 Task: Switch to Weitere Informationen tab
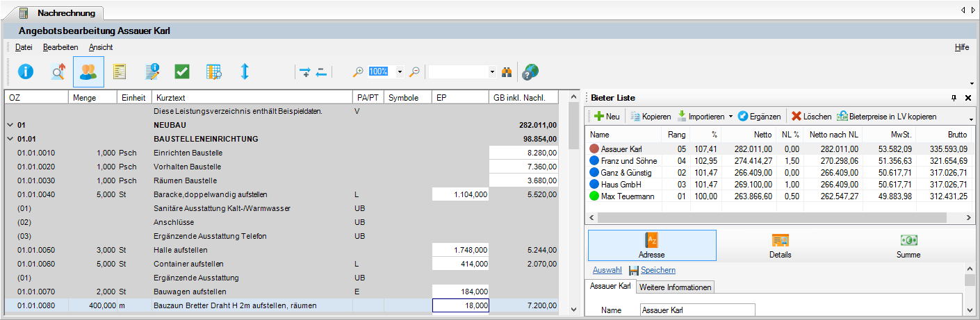pyautogui.click(x=675, y=287)
